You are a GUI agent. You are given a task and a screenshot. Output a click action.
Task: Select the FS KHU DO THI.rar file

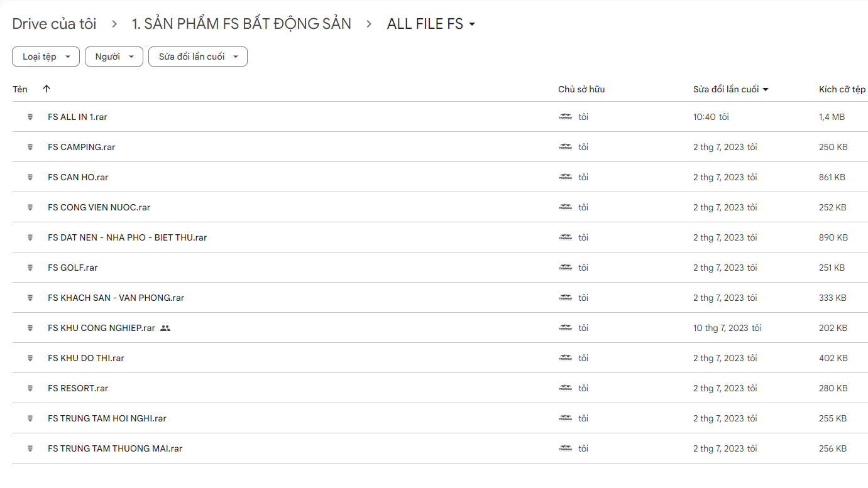point(440,358)
